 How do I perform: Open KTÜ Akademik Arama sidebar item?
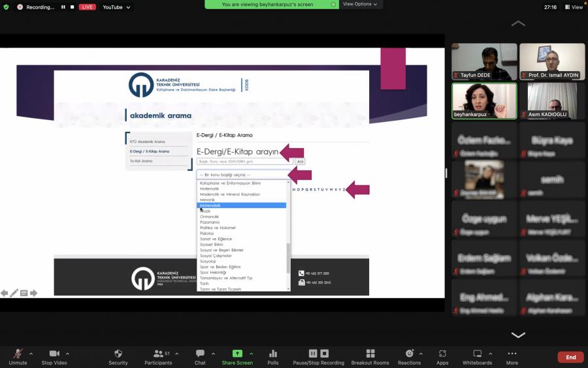coord(148,142)
